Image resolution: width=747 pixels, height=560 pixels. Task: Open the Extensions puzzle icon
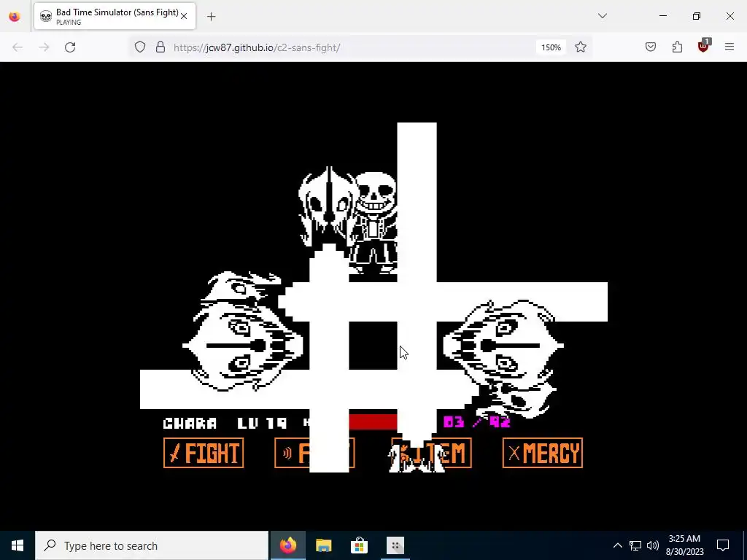[677, 47]
